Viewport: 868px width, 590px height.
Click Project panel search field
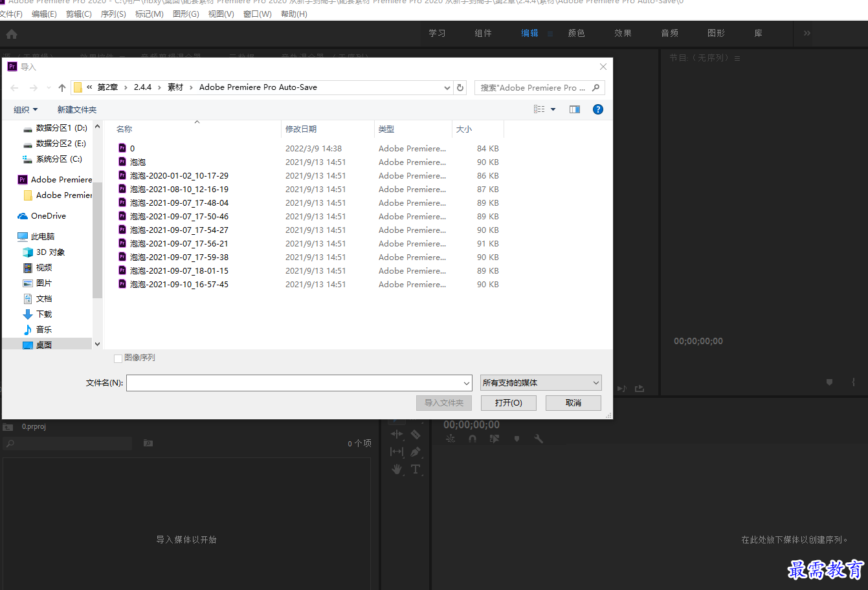(x=68, y=443)
